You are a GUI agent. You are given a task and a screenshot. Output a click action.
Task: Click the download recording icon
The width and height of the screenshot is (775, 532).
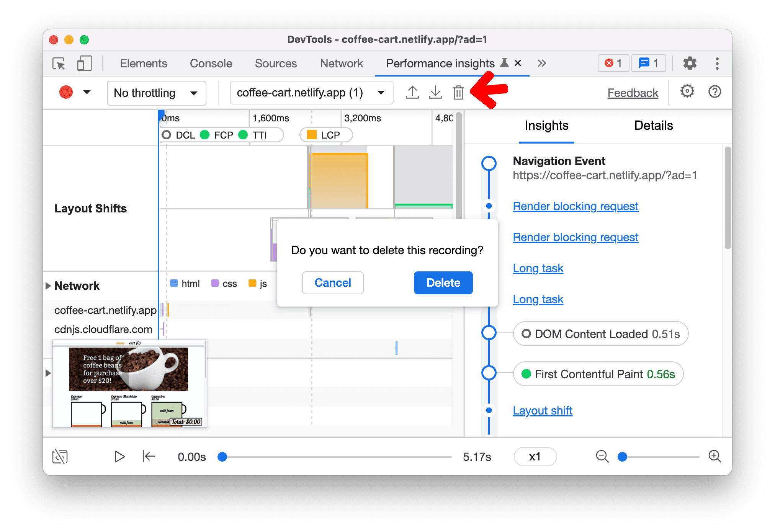(435, 93)
